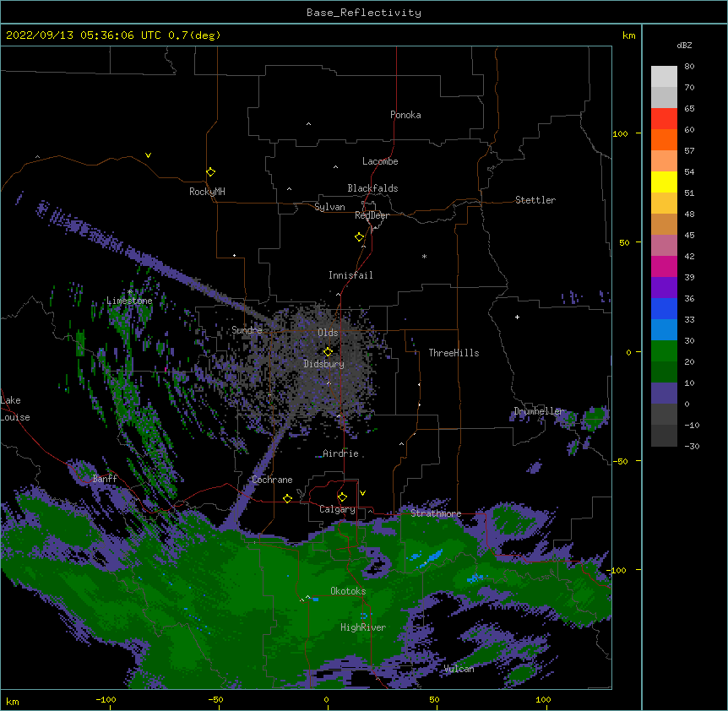The height and width of the screenshot is (711, 728).
Task: Pick the royal blue 36-33 dBZ legend swatch
Action: [x=664, y=308]
